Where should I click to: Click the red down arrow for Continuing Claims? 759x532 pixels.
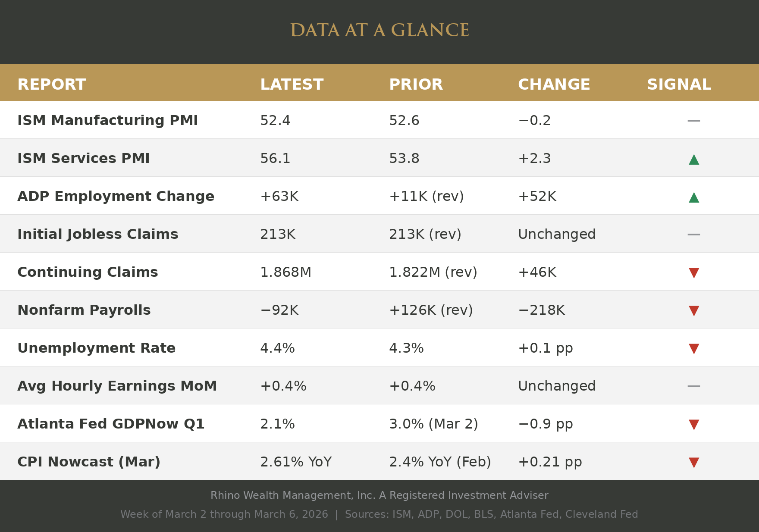click(693, 273)
